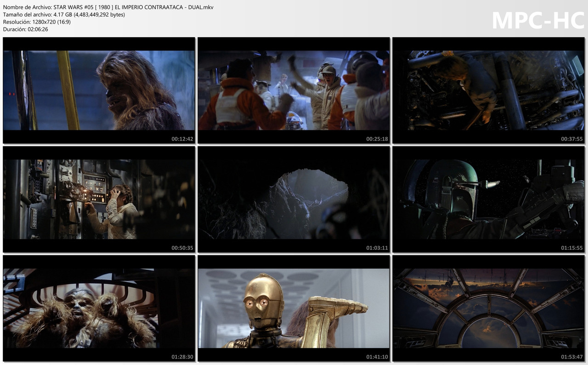This screenshot has height=365, width=588.
Task: Click the thumbnail at timestamp 01:15:55
Action: coord(488,199)
